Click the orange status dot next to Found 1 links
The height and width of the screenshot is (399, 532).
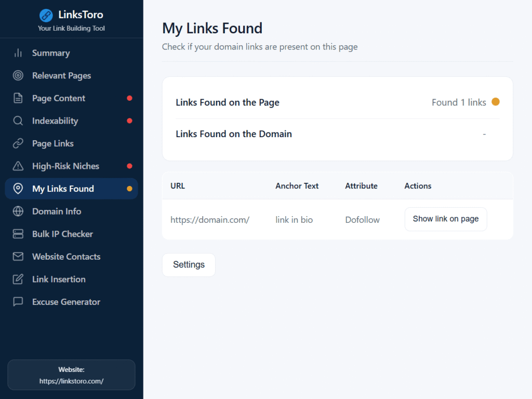(x=495, y=102)
